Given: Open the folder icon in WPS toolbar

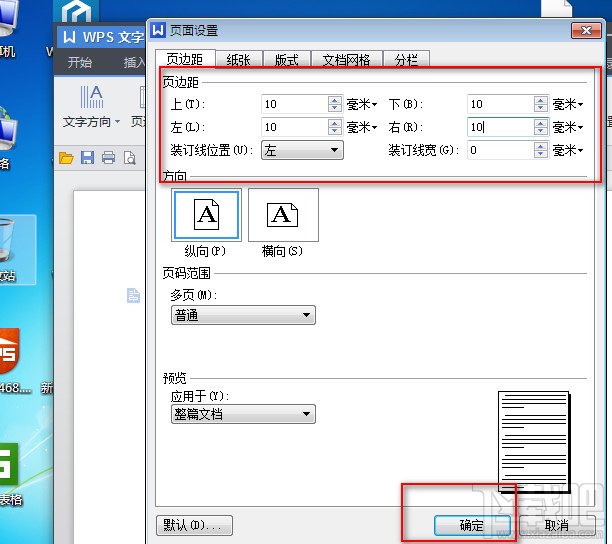Looking at the screenshot, I should pyautogui.click(x=66, y=158).
